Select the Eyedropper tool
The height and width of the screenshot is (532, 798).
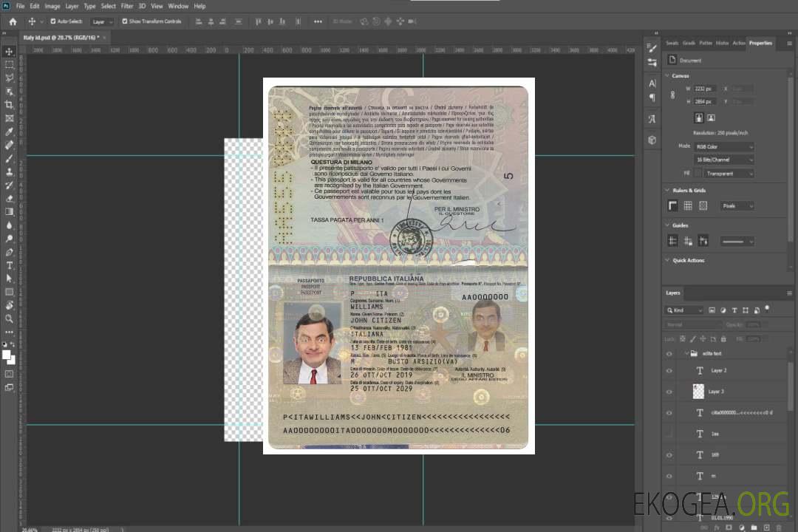(x=9, y=132)
